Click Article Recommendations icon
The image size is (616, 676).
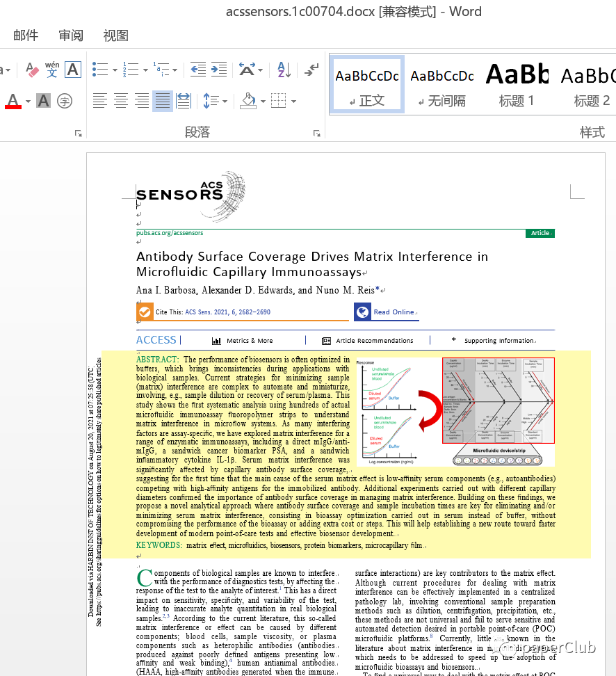[x=326, y=341]
